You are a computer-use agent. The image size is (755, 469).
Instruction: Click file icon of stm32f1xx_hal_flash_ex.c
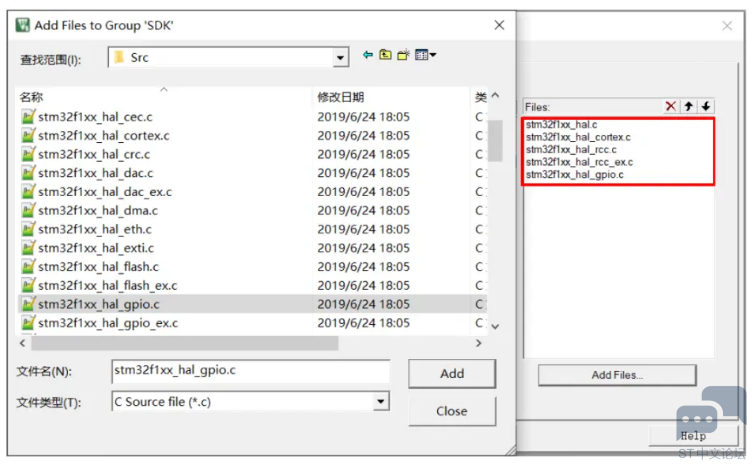[x=28, y=286]
